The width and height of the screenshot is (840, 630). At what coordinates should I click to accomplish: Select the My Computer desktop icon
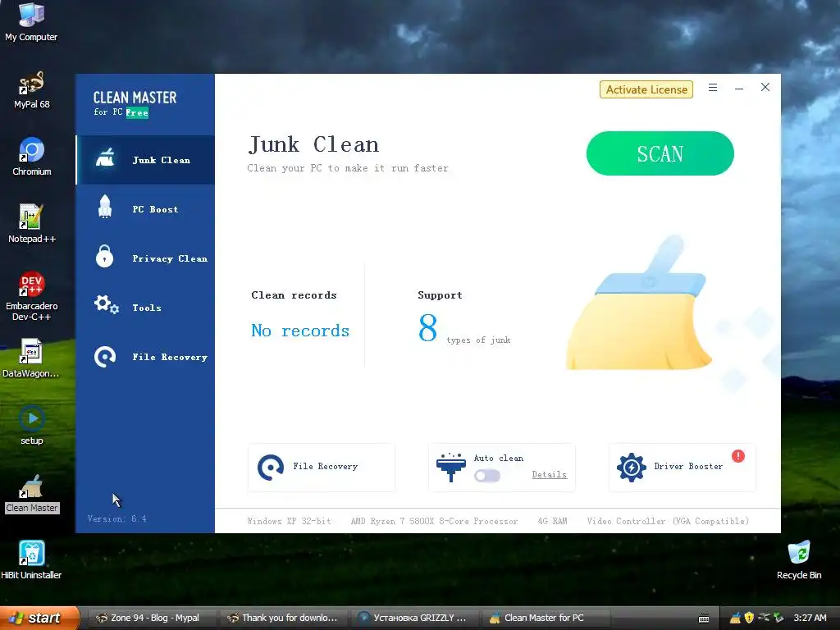(31, 22)
